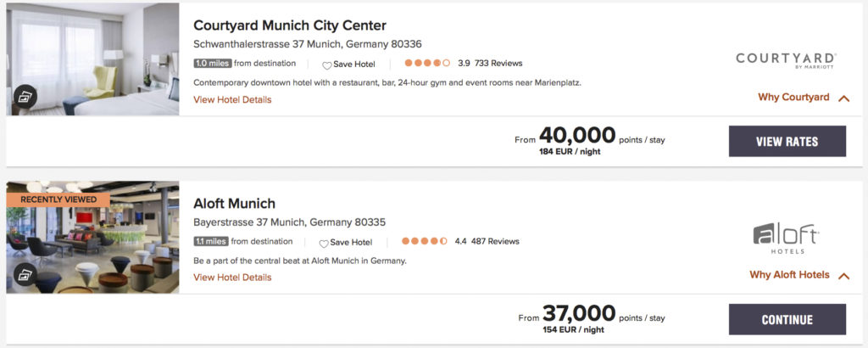Click heart icon to save Courtyard hotel
This screenshot has width=868, height=348.
click(326, 65)
